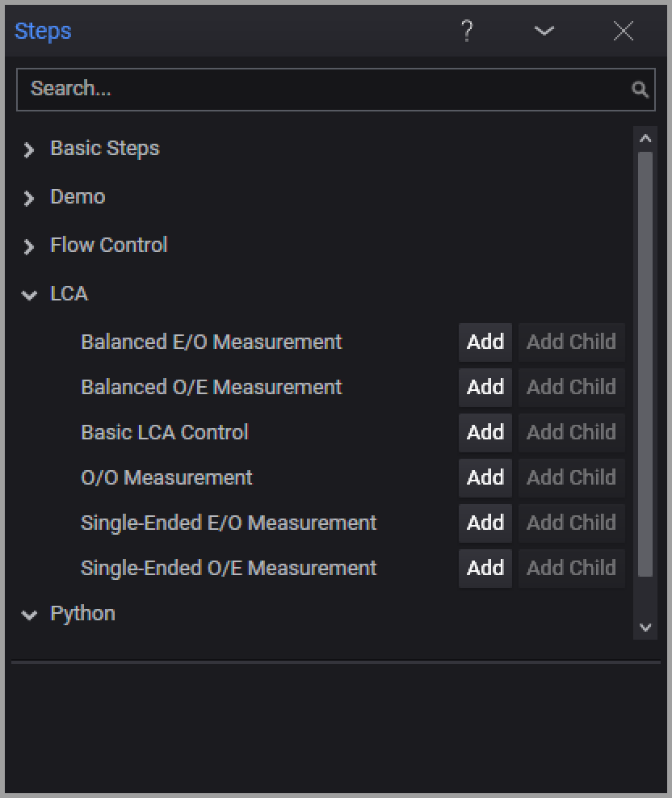
Task: Add Single-Ended O/E Measurement step
Action: (485, 568)
